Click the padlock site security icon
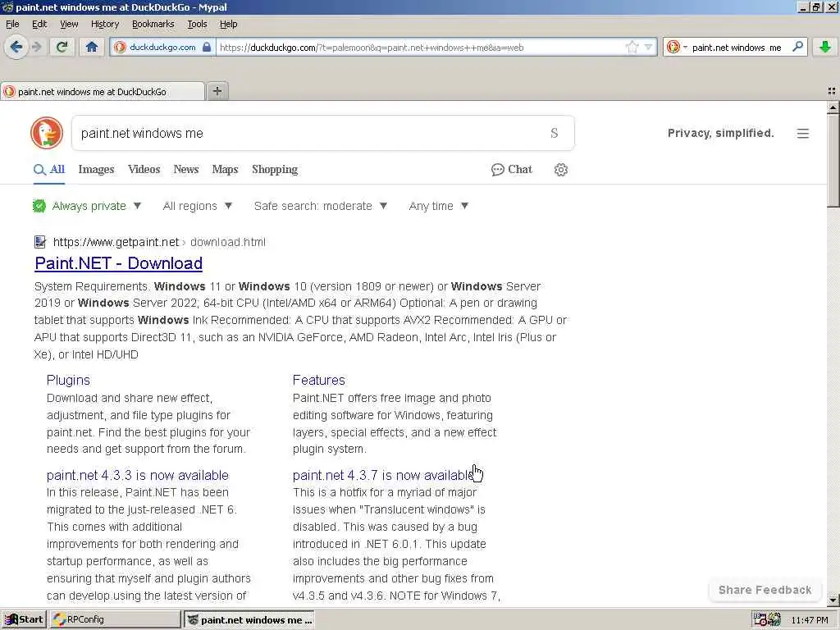This screenshot has height=630, width=840. (207, 47)
